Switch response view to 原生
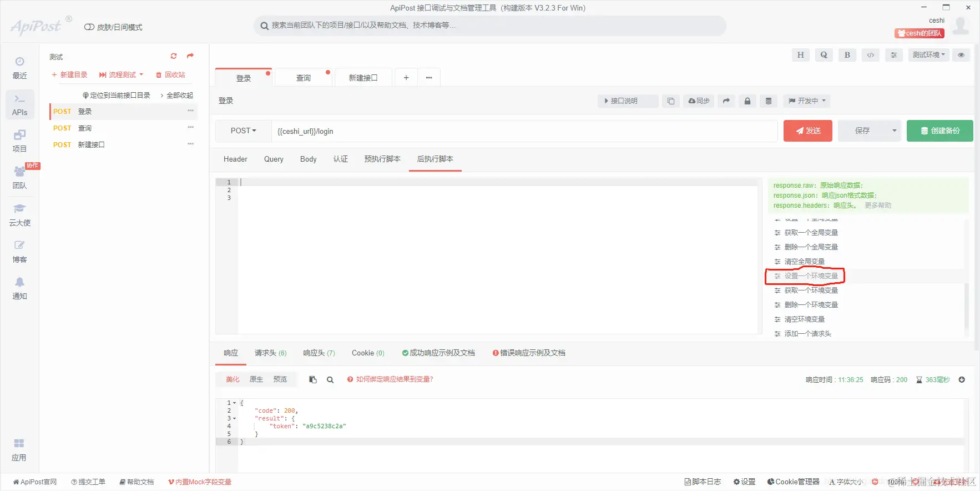This screenshot has height=491, width=980. pyautogui.click(x=256, y=379)
